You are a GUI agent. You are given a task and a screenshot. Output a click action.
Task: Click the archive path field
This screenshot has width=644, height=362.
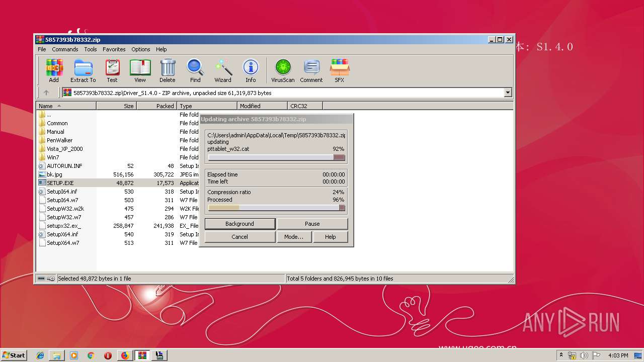tap(287, 93)
